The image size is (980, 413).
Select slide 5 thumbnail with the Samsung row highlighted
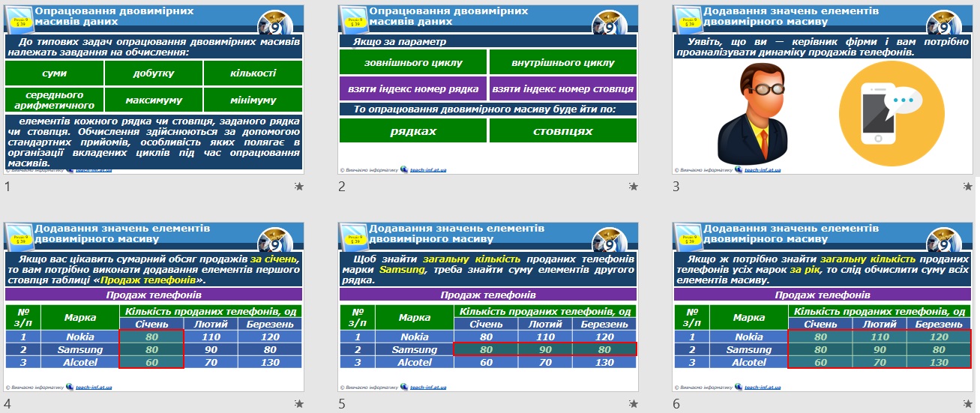[488, 307]
